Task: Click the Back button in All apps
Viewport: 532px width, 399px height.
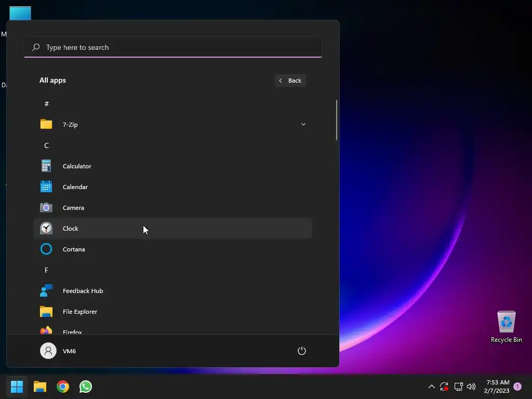Action: [290, 81]
